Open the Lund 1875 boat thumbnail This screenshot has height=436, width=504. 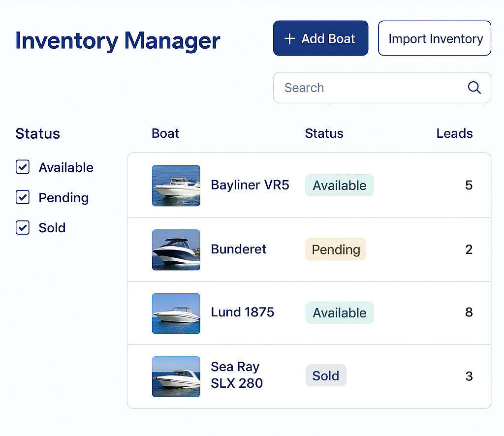click(176, 313)
